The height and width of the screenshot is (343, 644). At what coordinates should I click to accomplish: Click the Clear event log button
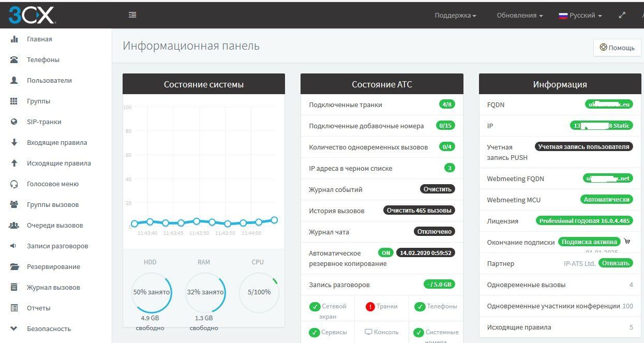tap(438, 189)
